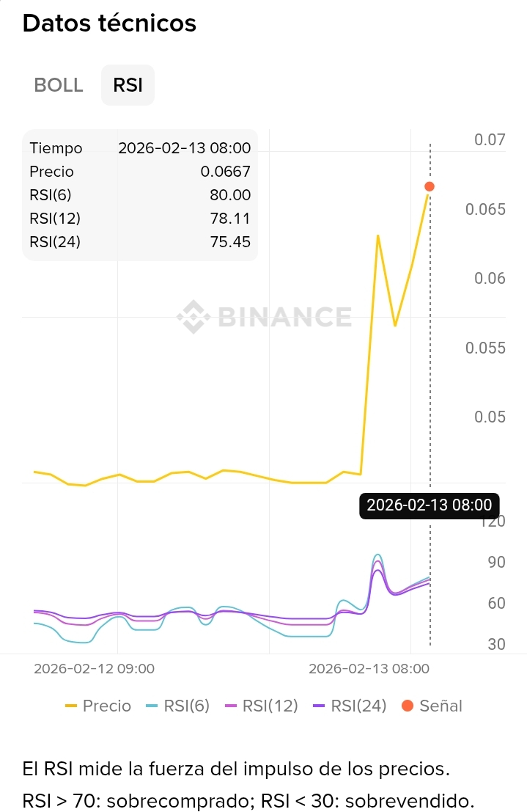Viewport: 527px width, 812px height.
Task: Click the Datos técnicos heading
Action: [x=109, y=23]
